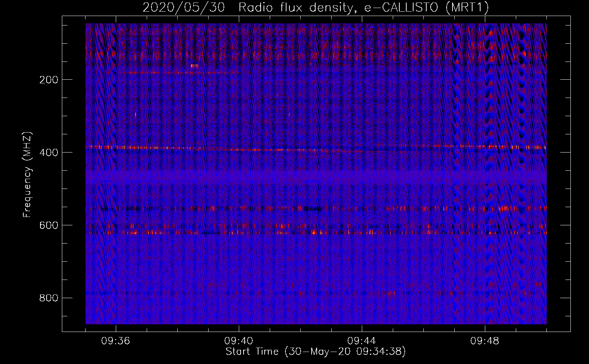Click the 09:40 time tick label
Viewport: 589px width, 364px height.
239,341
